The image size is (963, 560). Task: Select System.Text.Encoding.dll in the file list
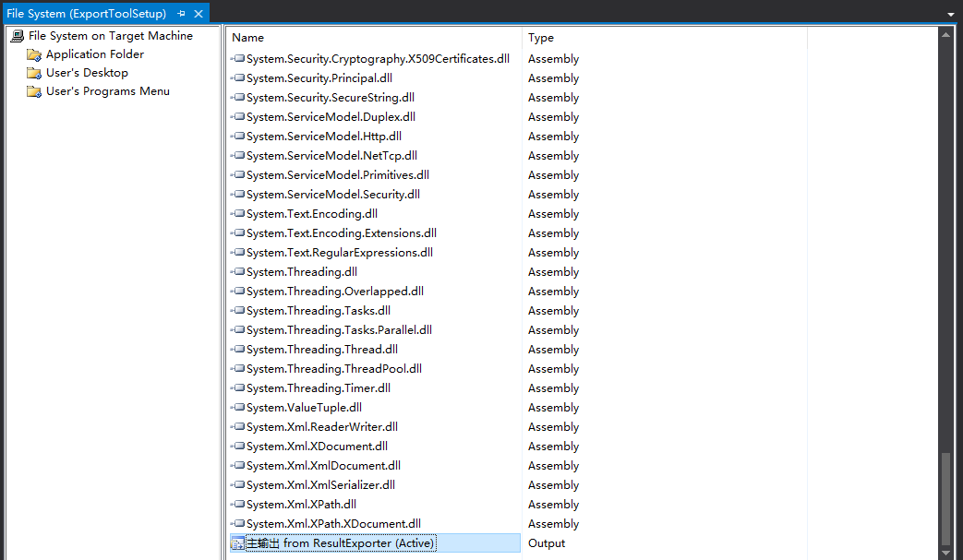coord(311,214)
